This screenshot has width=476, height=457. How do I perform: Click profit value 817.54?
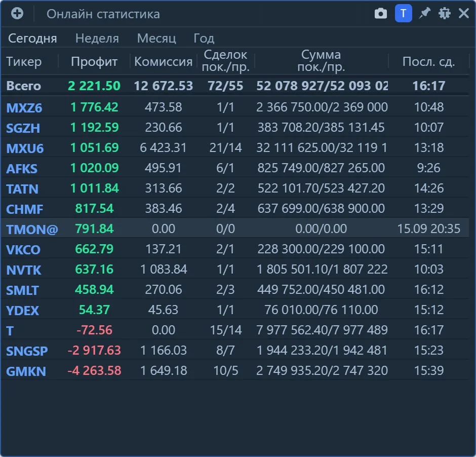94,209
